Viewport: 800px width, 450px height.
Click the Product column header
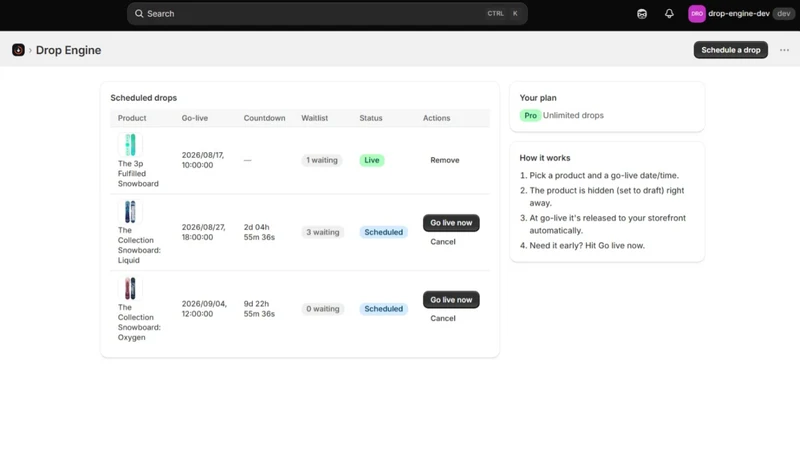pos(132,118)
